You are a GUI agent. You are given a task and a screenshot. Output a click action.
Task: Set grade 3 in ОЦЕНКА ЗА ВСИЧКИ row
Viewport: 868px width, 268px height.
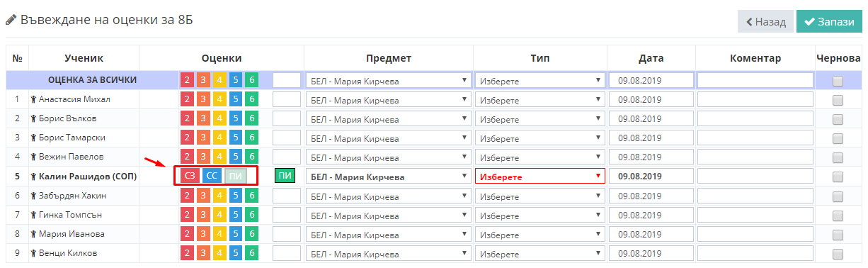[203, 80]
